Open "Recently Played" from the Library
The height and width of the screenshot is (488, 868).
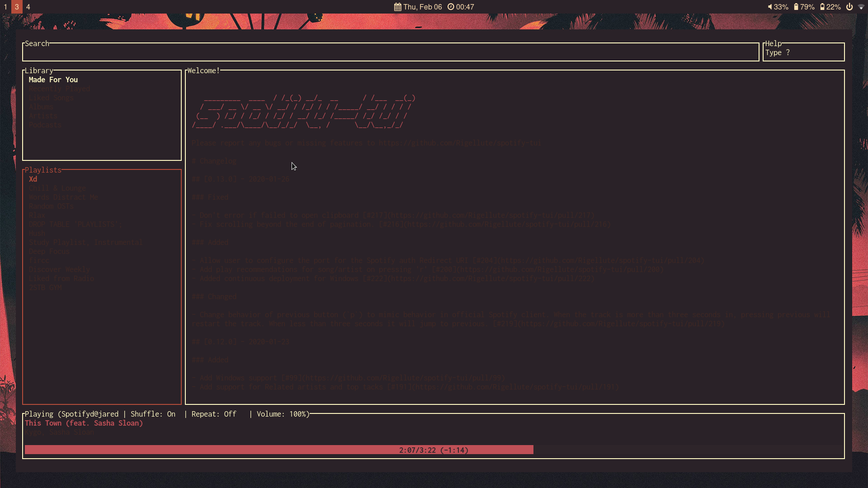[59, 89]
